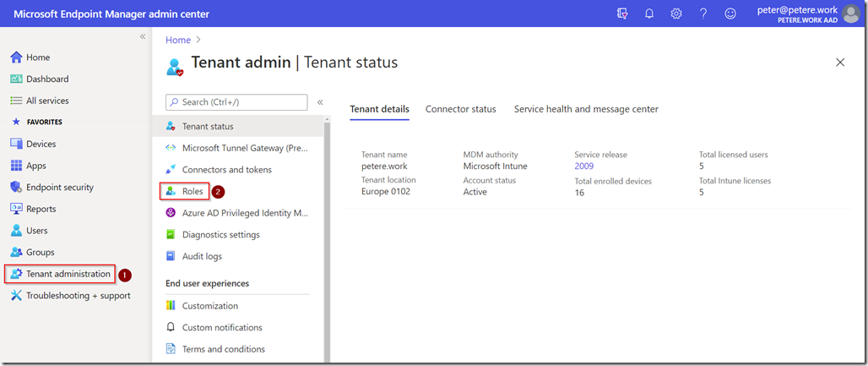The image size is (868, 366).
Task: Open the Audit logs menu item label
Action: click(202, 256)
